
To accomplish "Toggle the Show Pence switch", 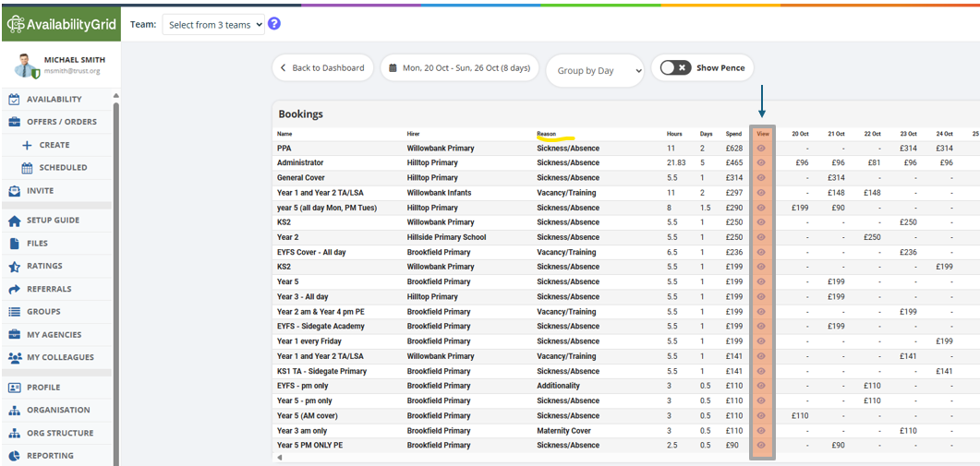I will click(x=675, y=67).
